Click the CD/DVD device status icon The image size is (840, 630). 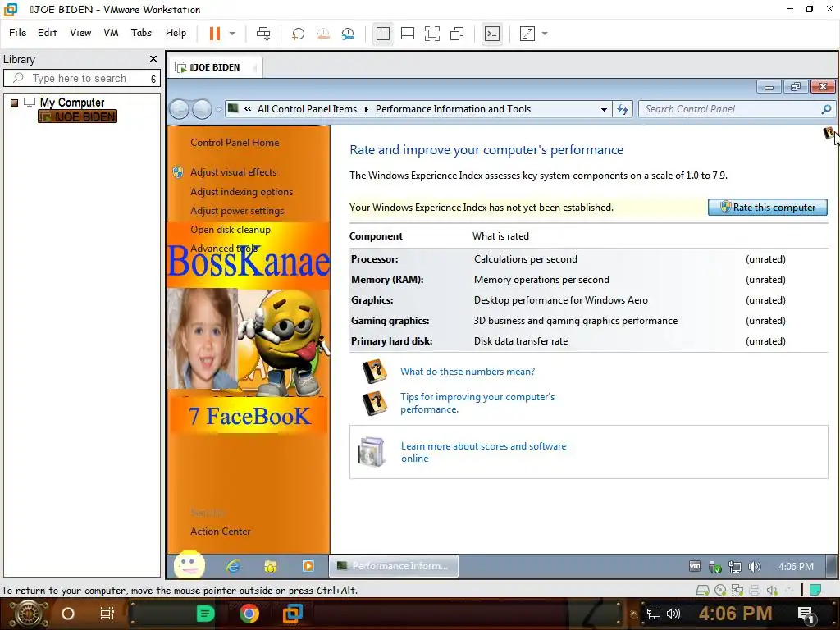(720, 591)
